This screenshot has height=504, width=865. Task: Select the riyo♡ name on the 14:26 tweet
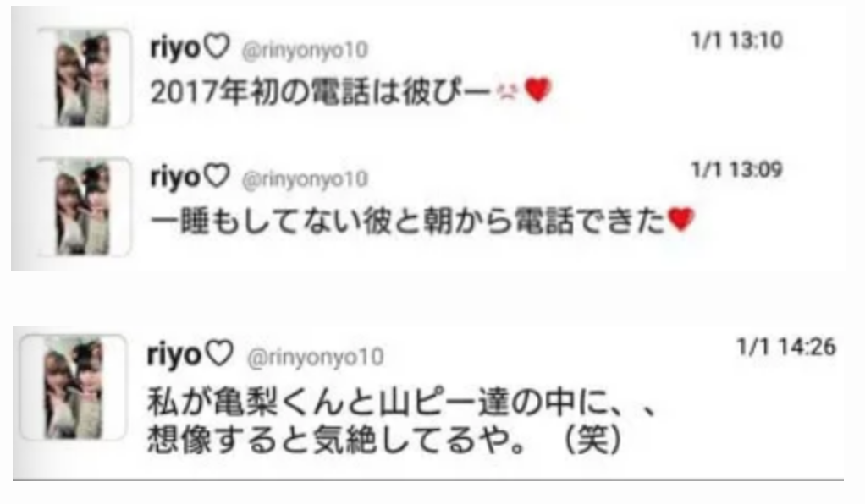pyautogui.click(x=190, y=354)
